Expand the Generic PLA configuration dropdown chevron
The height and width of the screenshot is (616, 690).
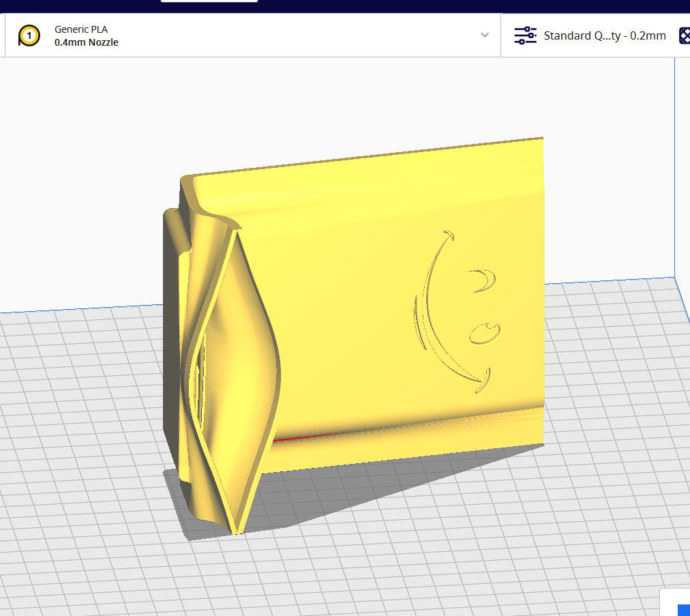coord(485,35)
